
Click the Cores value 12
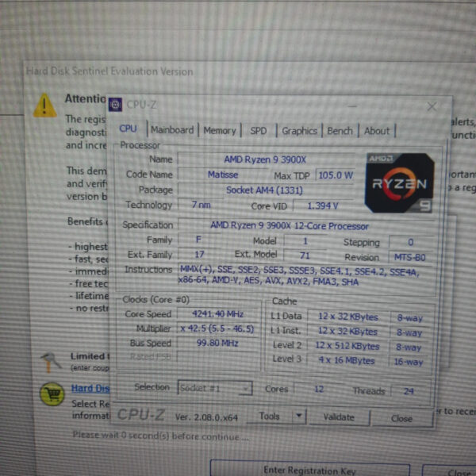319,390
